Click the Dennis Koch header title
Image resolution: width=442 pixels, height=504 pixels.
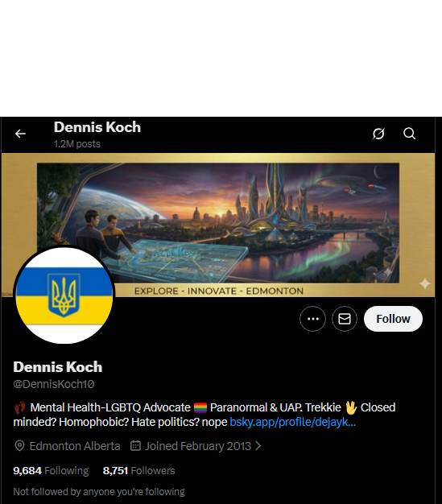point(97,127)
